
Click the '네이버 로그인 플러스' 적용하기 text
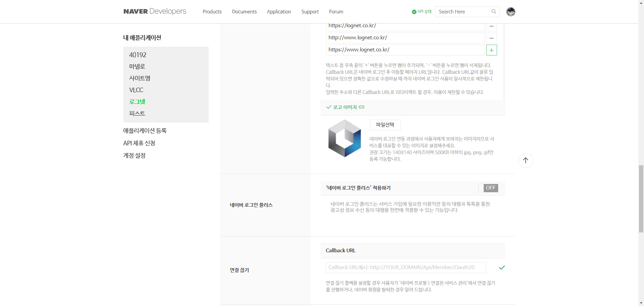coord(358,188)
